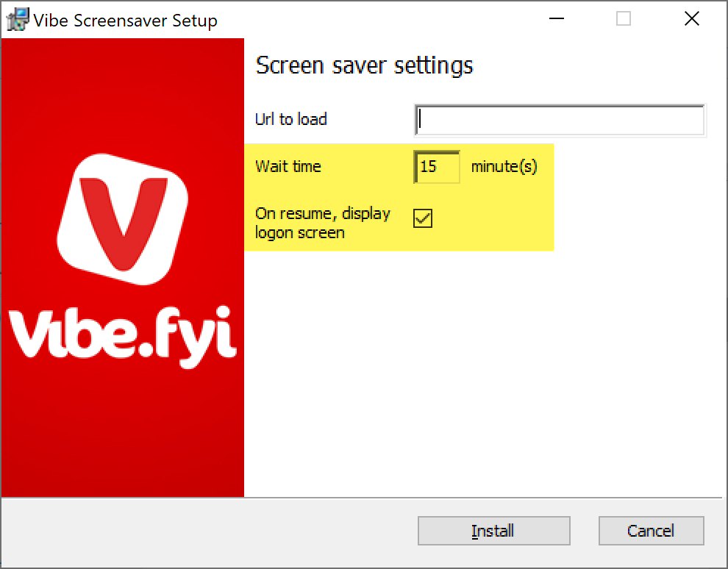728x569 pixels.
Task: Click the 'minute(s)' text label
Action: (x=504, y=167)
